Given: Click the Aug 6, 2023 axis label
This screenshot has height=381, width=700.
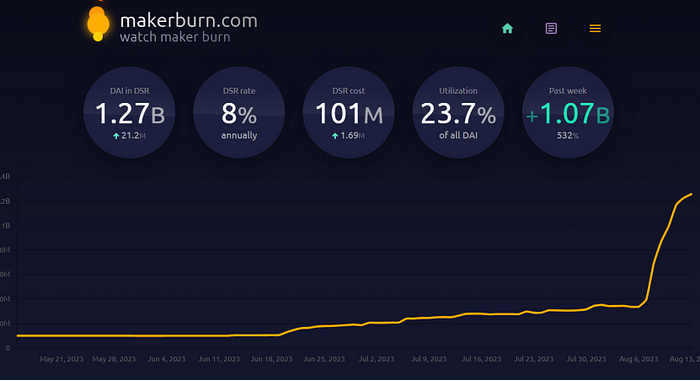Looking at the screenshot, I should [x=638, y=359].
